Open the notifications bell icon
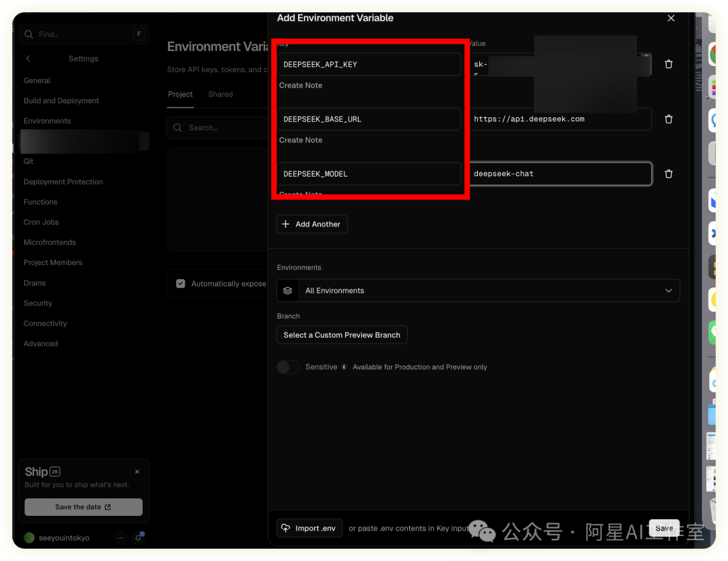 pyautogui.click(x=138, y=537)
